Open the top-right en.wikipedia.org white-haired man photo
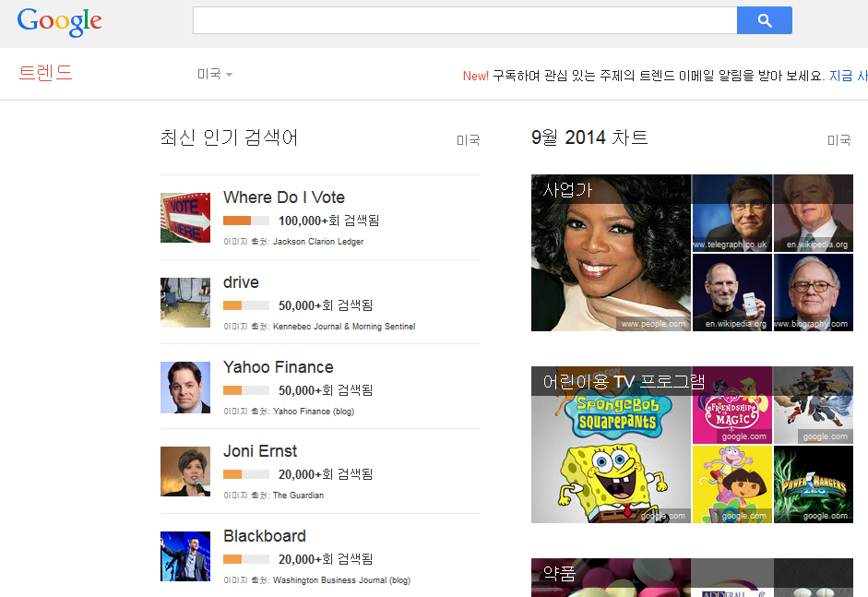868x597 pixels. [x=814, y=213]
